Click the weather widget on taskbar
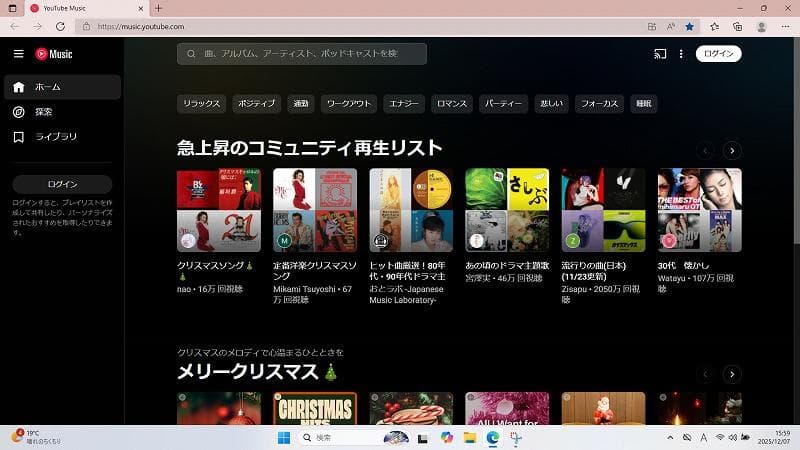Viewport: 800px width, 450px height. (36, 437)
